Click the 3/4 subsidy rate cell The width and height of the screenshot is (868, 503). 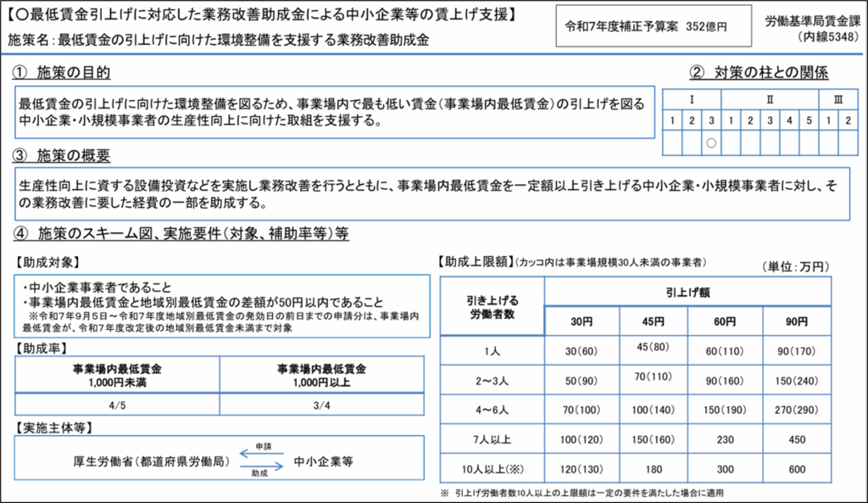[x=320, y=406]
